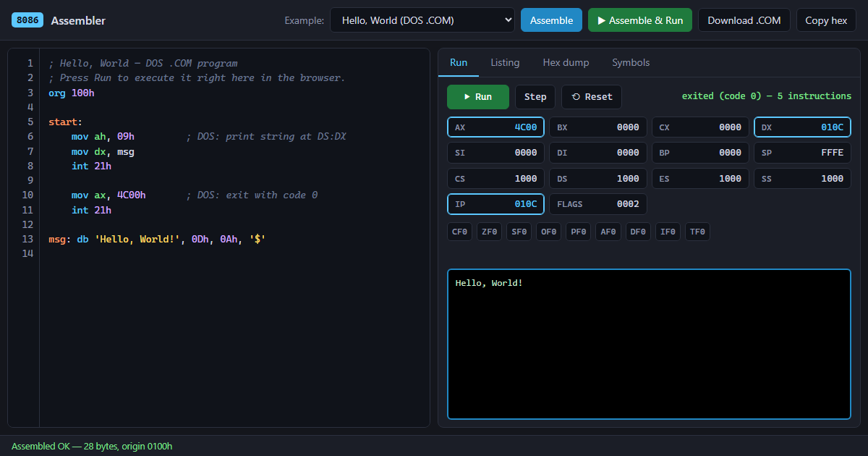Click the SF0 sign flag chip

519,232
